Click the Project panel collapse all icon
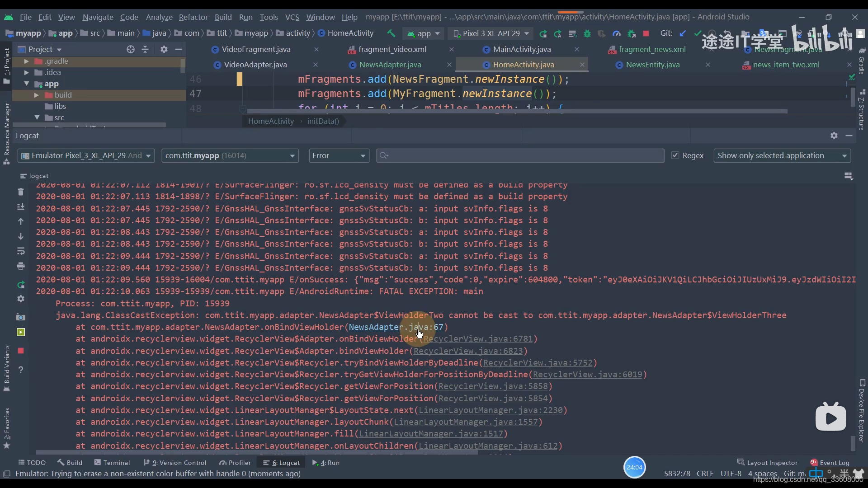Screen dimensions: 868x488 [145, 49]
